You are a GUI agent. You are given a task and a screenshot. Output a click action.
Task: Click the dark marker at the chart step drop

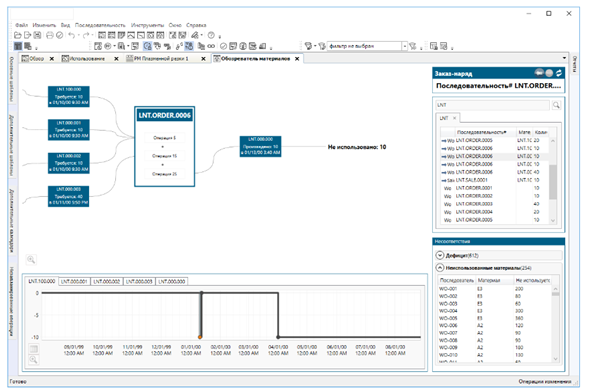pyautogui.click(x=279, y=337)
